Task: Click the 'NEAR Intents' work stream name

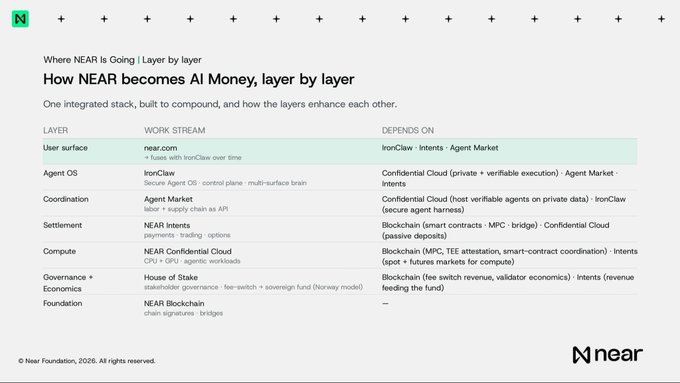Action: coord(167,226)
